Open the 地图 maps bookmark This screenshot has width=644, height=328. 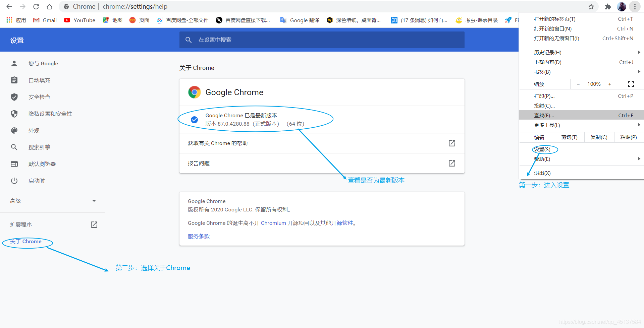[x=112, y=20]
